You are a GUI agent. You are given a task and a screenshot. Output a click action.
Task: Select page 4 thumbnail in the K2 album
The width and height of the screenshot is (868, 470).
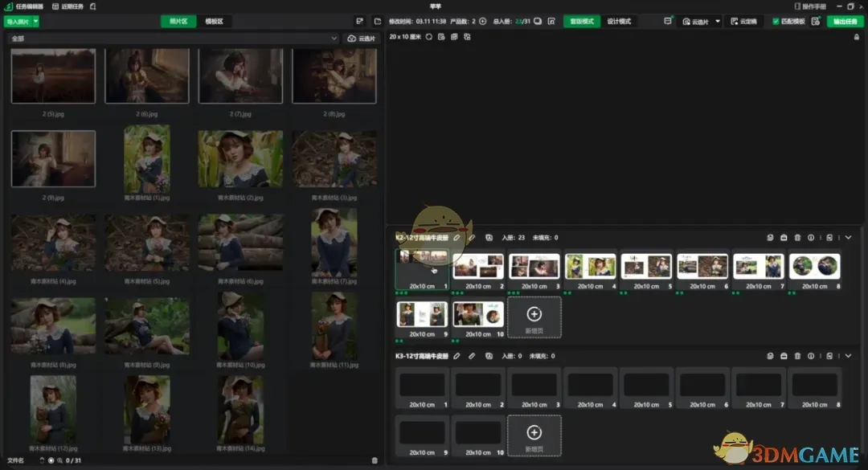(x=590, y=268)
